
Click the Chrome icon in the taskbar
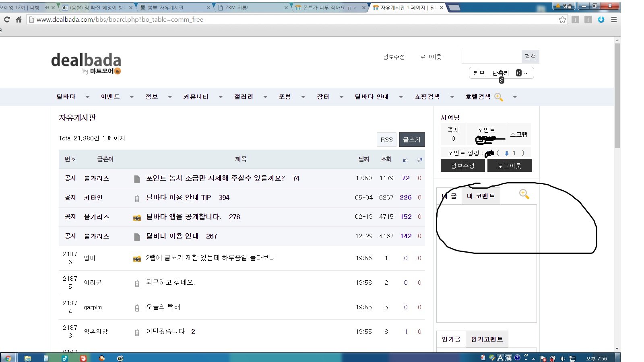point(8,358)
